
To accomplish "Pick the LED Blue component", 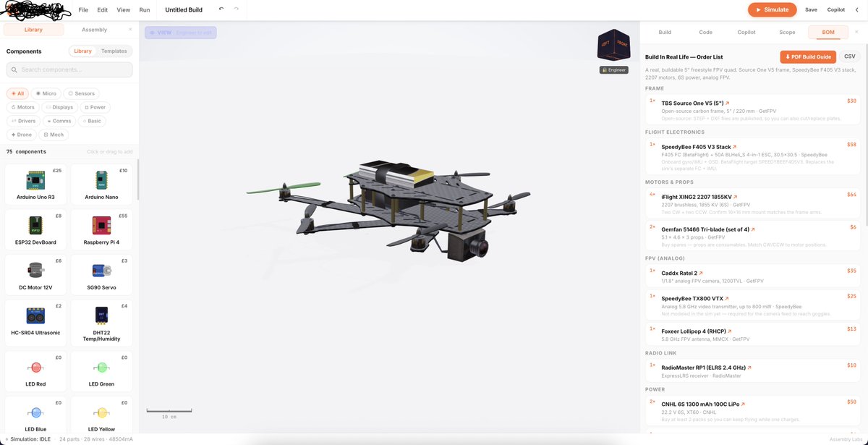I will (35, 416).
